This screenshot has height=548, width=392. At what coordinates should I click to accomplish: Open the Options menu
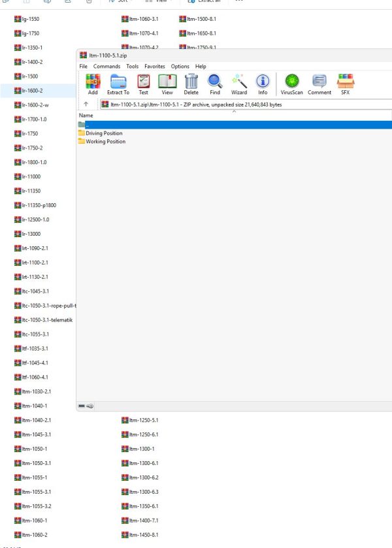[x=180, y=67]
